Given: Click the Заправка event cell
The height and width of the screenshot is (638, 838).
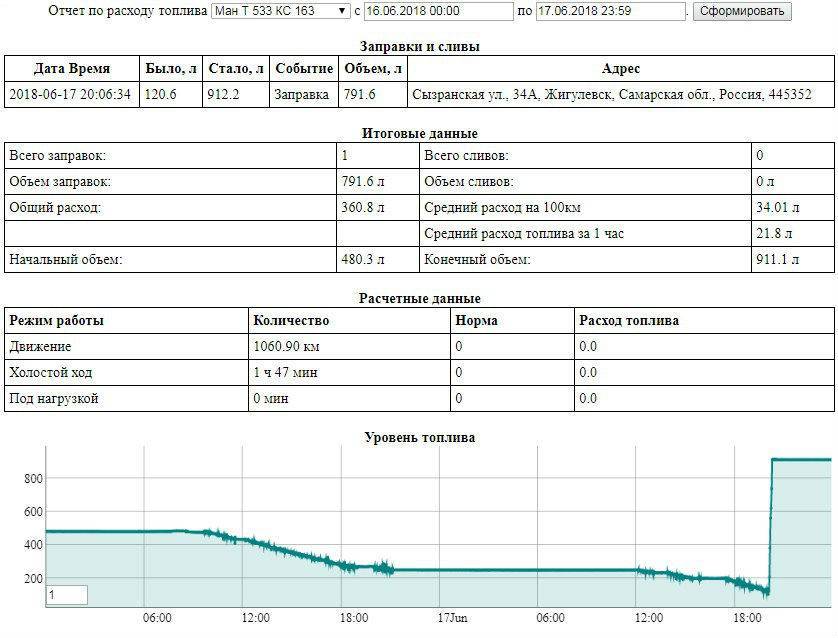Looking at the screenshot, I should coord(304,95).
